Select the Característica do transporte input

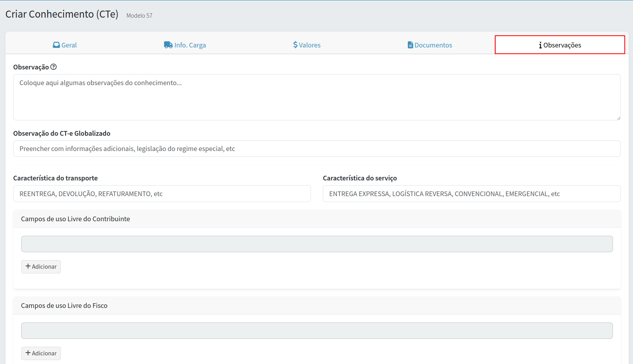(x=162, y=194)
